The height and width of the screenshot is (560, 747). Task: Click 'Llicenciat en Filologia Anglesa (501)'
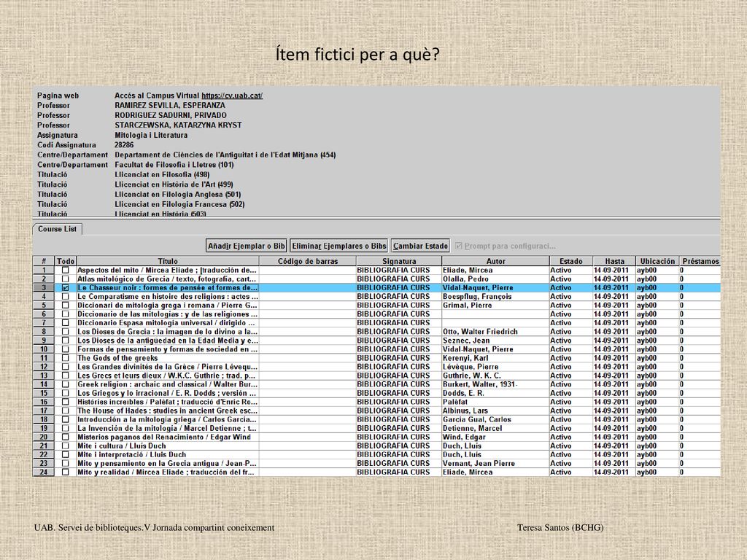[x=178, y=194]
